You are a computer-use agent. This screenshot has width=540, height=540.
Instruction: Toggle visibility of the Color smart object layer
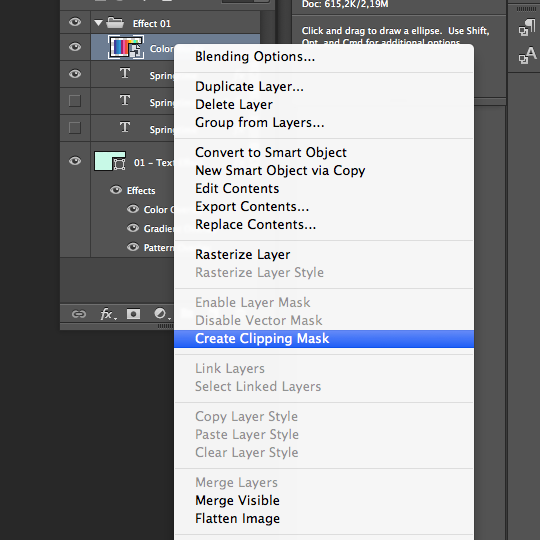[x=75, y=47]
